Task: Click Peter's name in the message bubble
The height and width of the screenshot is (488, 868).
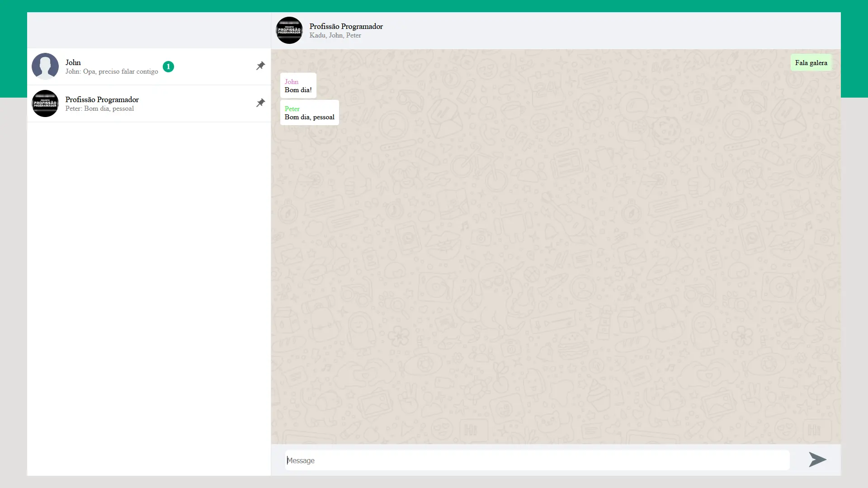Action: 292,109
